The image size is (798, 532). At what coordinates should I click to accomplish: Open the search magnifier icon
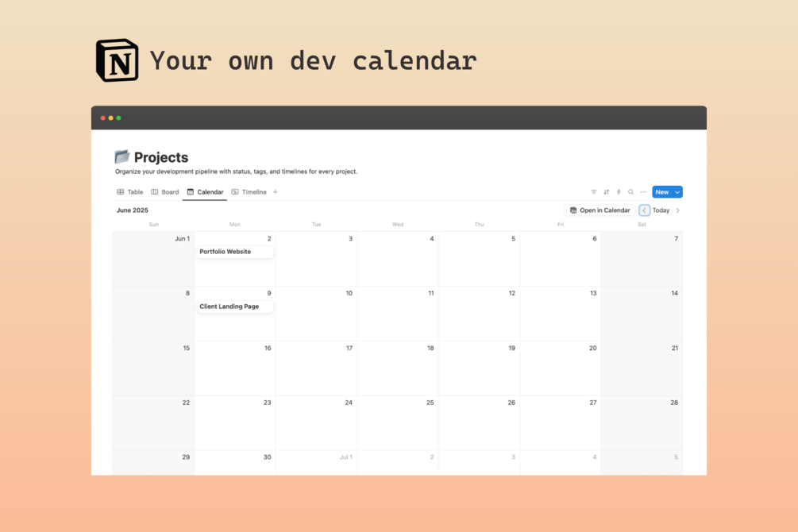tap(631, 192)
